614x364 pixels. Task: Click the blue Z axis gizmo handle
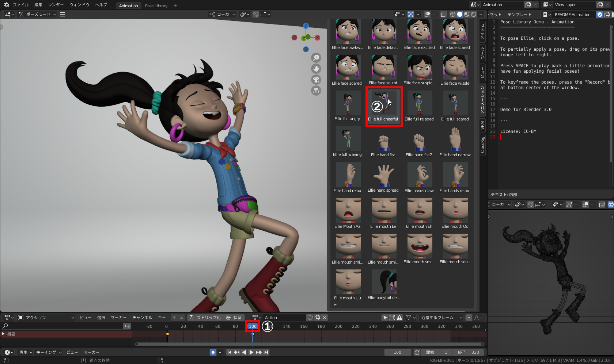pyautogui.click(x=306, y=26)
